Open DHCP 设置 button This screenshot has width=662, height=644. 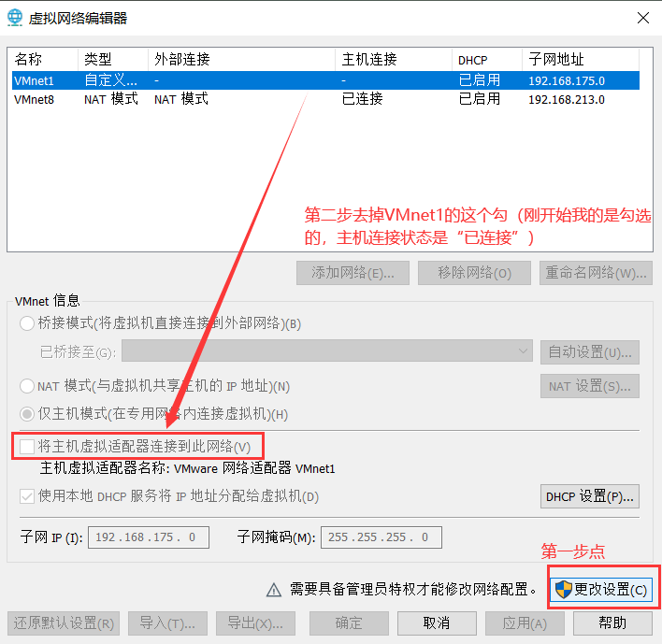point(590,496)
